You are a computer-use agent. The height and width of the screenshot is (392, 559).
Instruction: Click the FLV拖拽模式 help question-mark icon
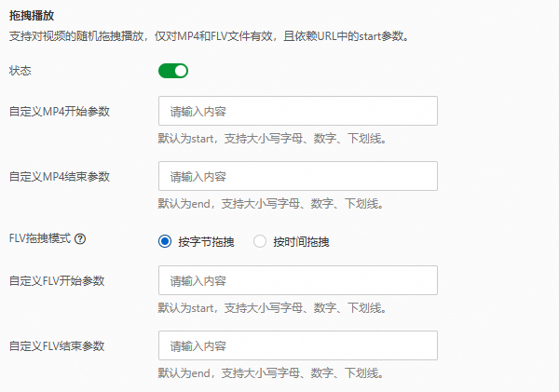80,239
